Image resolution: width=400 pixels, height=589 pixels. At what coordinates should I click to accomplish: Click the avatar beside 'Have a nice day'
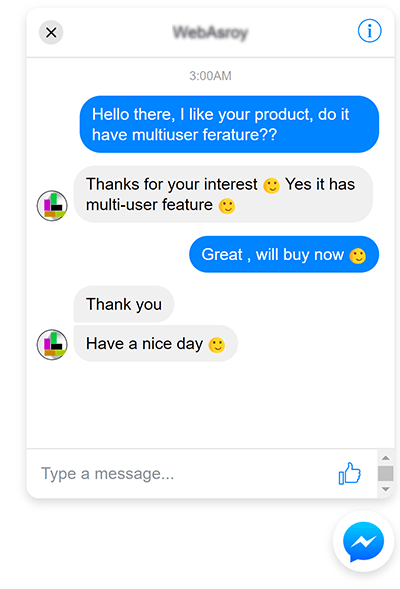(x=52, y=344)
